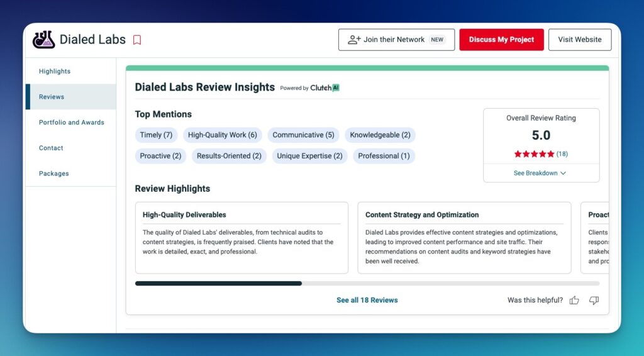Click the Overall Review Rating label

(x=541, y=118)
